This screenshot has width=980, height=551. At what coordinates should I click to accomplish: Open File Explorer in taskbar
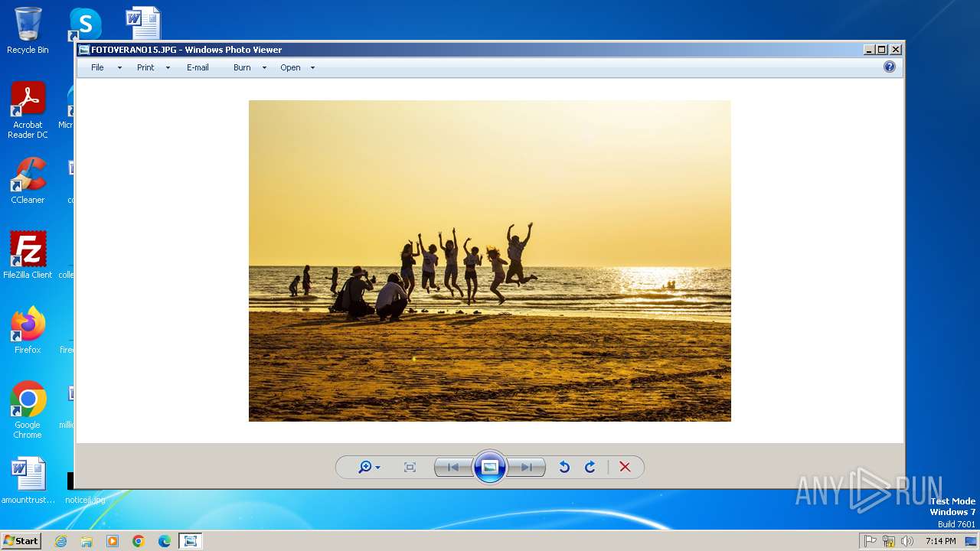click(87, 541)
